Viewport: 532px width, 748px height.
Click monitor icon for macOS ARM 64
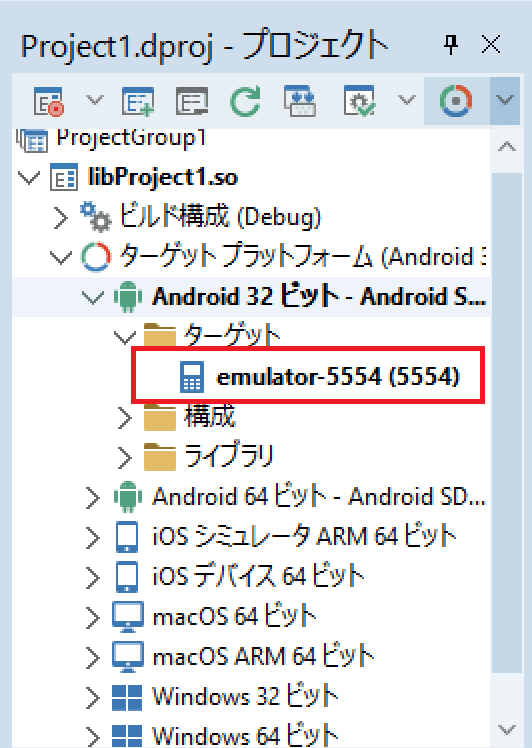click(x=128, y=657)
